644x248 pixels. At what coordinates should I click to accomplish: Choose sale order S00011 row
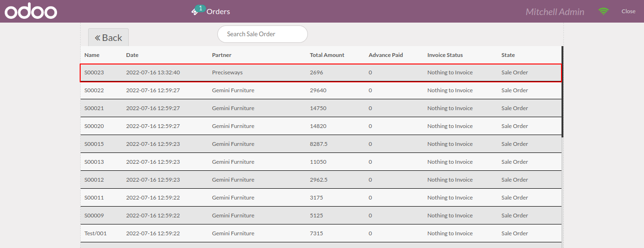point(321,198)
